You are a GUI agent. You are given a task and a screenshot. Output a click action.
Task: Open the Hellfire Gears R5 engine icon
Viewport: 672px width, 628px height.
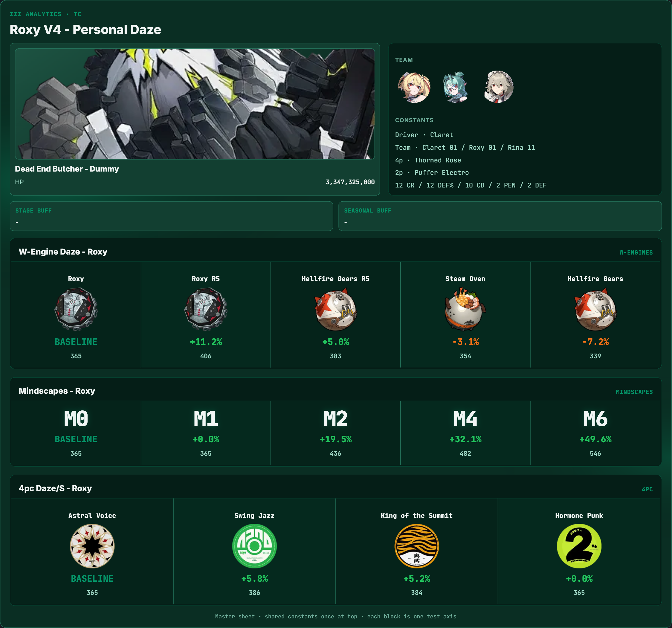[x=336, y=309]
